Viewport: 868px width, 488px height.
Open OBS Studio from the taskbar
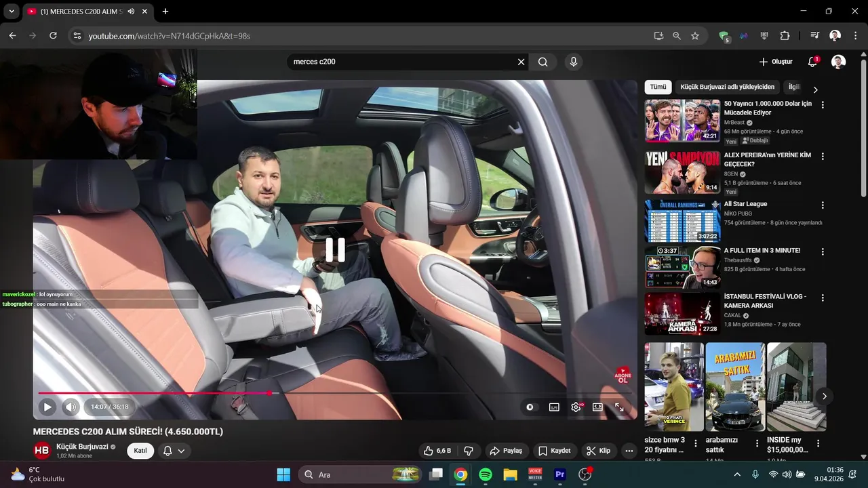pos(585,474)
